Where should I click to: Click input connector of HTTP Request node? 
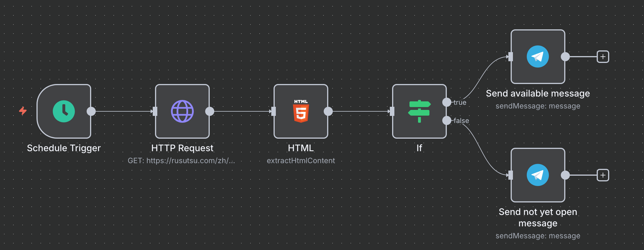coord(155,111)
